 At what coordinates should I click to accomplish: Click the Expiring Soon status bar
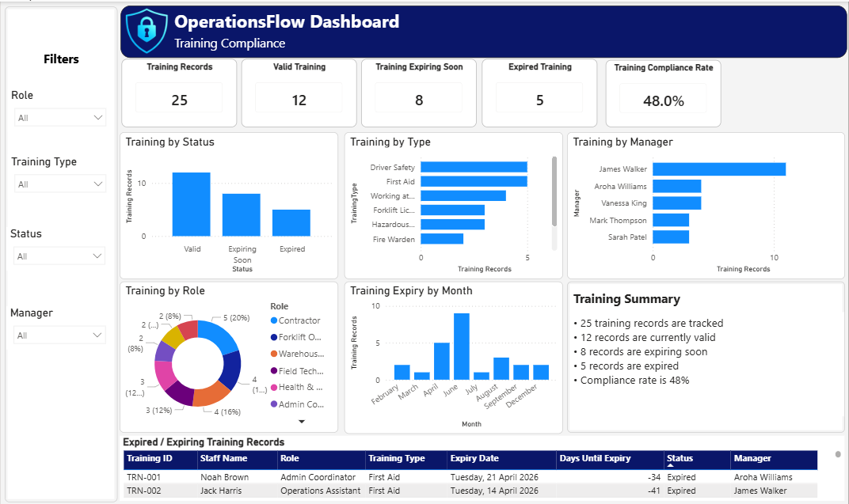242,214
